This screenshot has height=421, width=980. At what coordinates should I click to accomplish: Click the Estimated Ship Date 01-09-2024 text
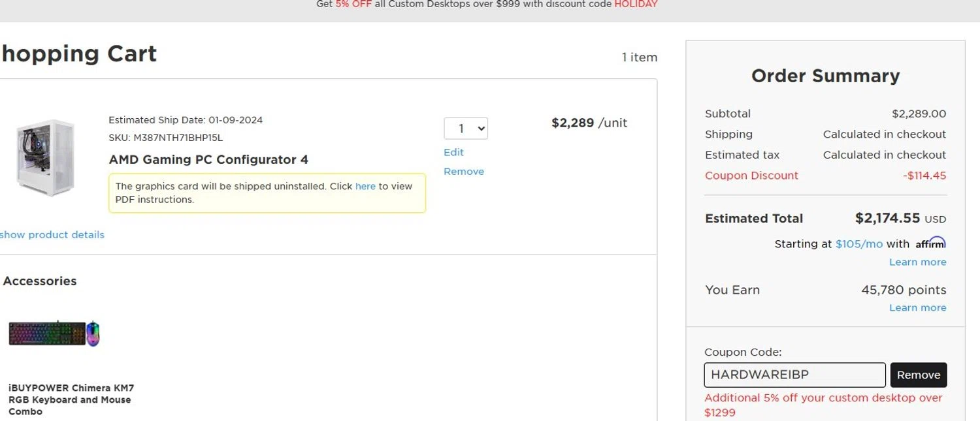pyautogui.click(x=186, y=120)
